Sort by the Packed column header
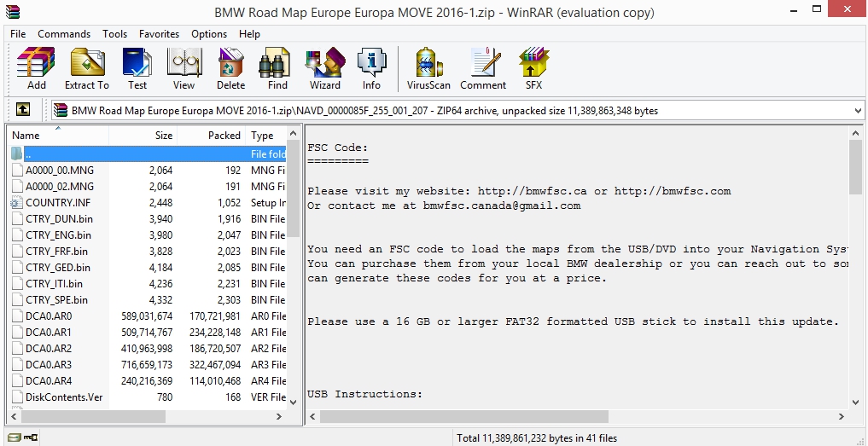Viewport: 868px width, 446px height. (x=212, y=135)
